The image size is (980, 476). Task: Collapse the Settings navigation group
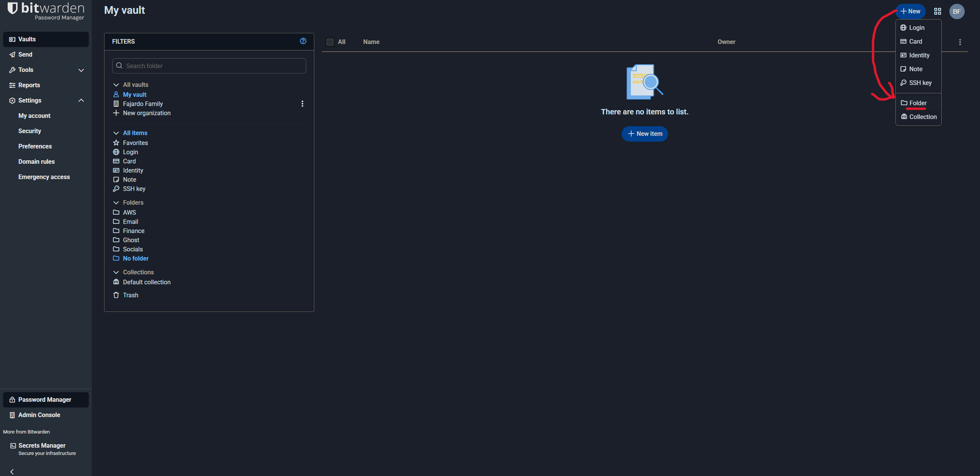pyautogui.click(x=81, y=100)
